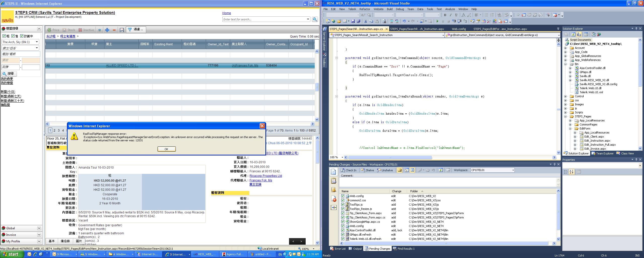This screenshot has width=644, height=258.
Task: Open Check-in Notes in Pending Changes sidebar
Action: pos(333,189)
